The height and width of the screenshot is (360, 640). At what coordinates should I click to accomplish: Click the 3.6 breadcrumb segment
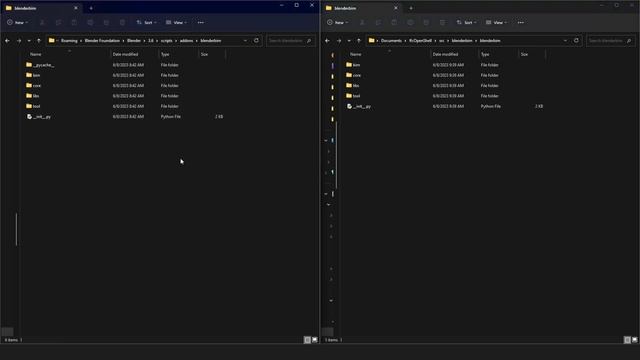click(151, 40)
